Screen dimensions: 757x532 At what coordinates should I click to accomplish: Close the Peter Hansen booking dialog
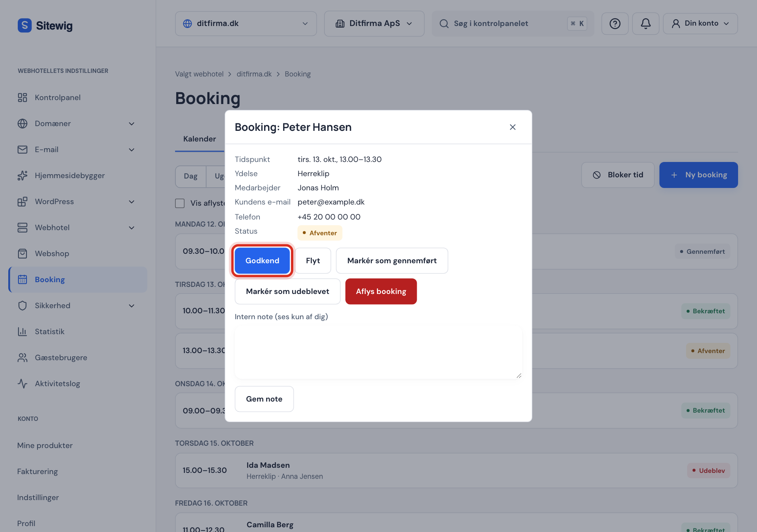coord(513,127)
